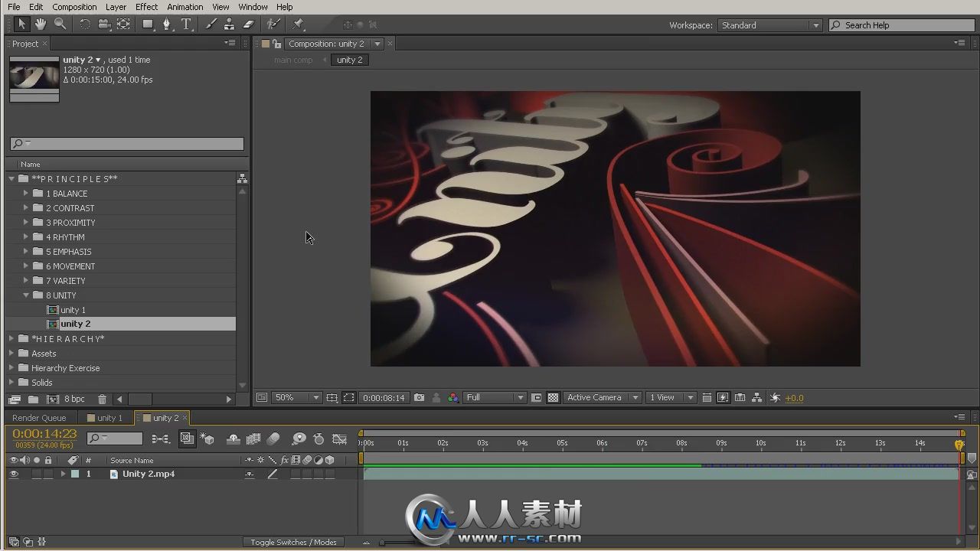The width and height of the screenshot is (980, 551).
Task: Click the main comp breadcrumb in viewer
Action: (293, 60)
